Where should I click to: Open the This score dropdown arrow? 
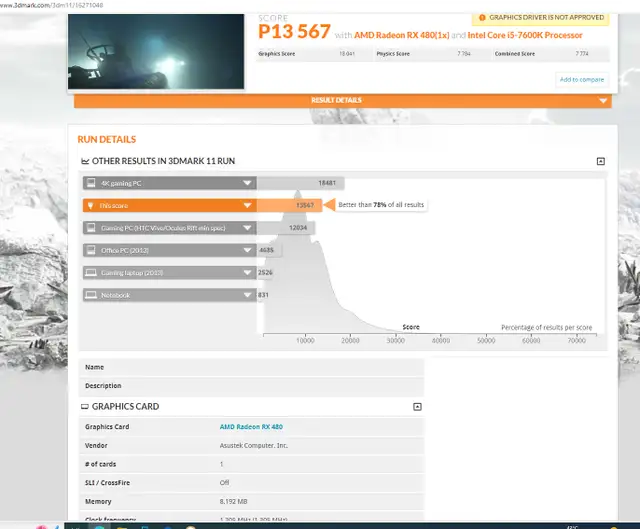tap(247, 205)
